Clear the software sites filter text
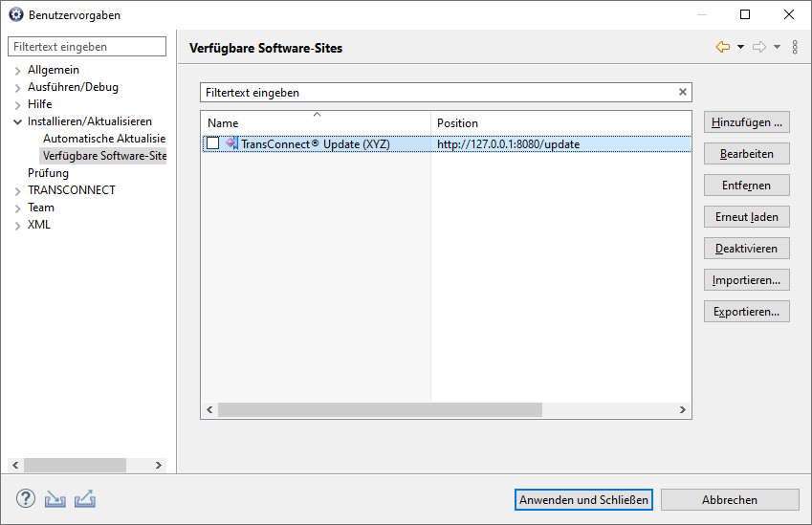 [x=683, y=92]
